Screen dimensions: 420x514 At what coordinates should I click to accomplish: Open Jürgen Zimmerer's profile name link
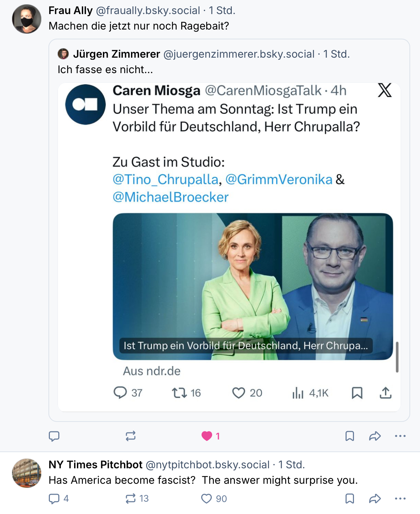point(117,54)
